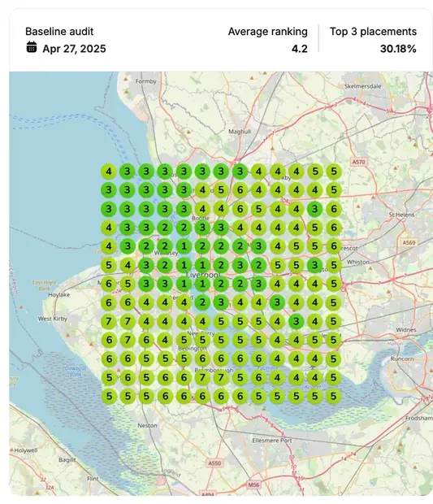
Task: Click the calendar icon beside Apr 27, 2025
Action: click(x=32, y=47)
